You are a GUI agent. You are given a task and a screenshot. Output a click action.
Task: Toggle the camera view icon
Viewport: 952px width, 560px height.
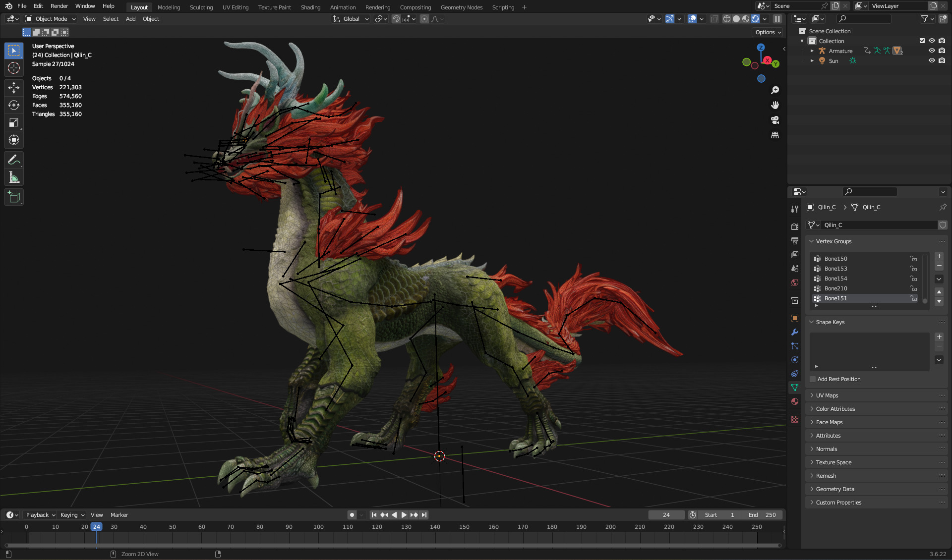tap(775, 120)
